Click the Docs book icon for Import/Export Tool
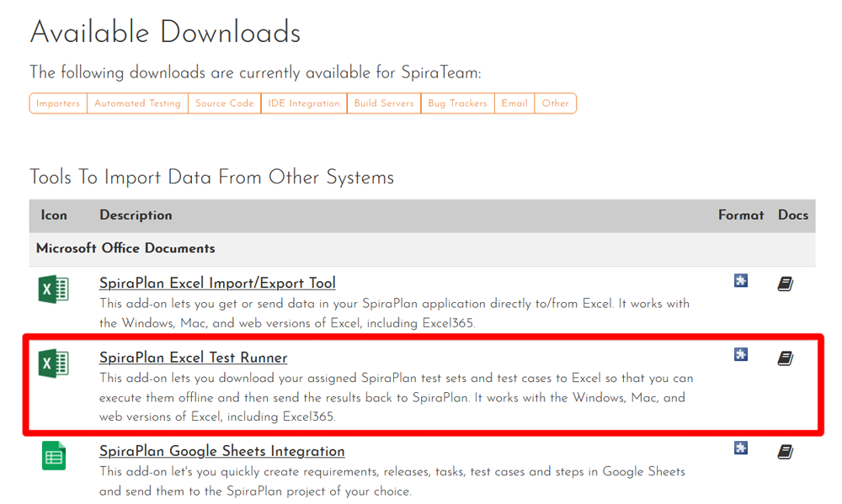Viewport: 842px width, 504px height. pos(785,283)
